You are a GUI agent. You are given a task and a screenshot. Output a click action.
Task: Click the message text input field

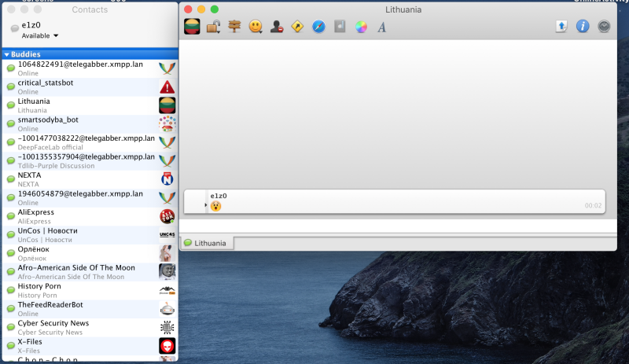pos(398,226)
